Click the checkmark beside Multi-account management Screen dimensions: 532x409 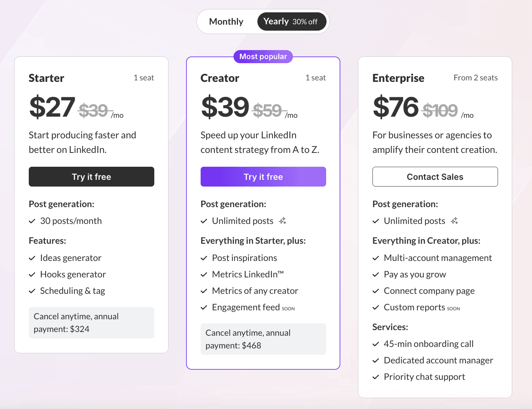pyautogui.click(x=376, y=258)
